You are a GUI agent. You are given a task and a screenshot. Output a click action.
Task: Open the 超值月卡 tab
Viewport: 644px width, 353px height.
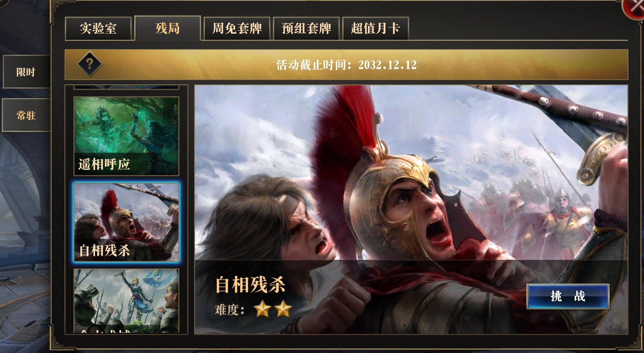pyautogui.click(x=375, y=28)
